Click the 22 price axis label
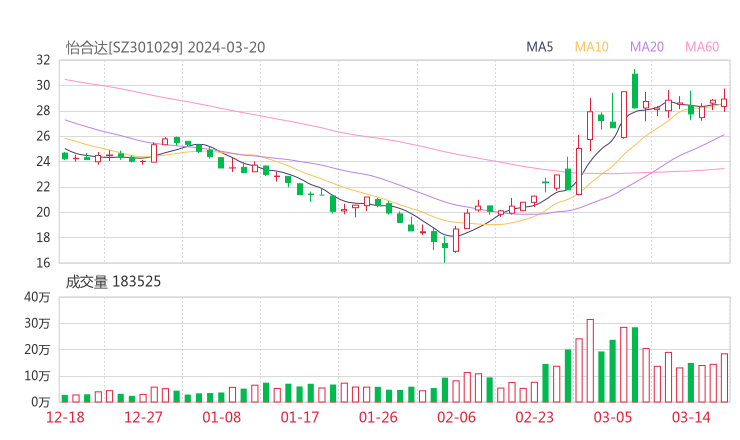Screen dimensions: 740x440 43,187
